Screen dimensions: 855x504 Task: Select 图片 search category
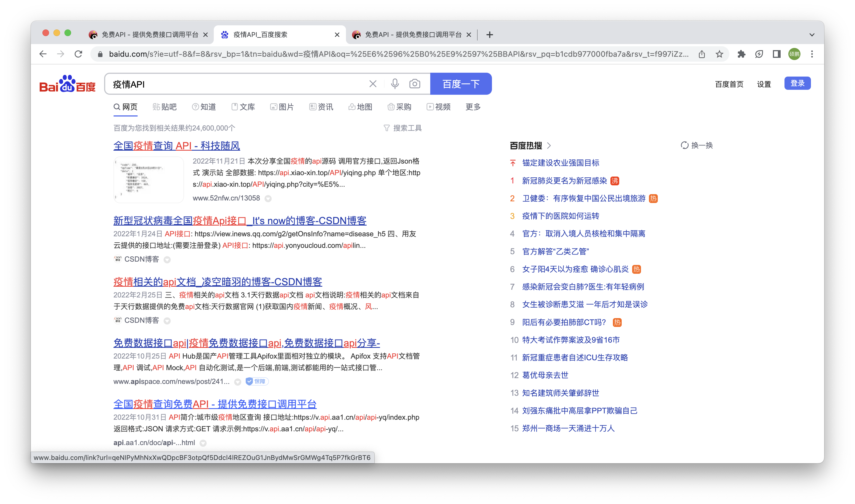coord(282,107)
